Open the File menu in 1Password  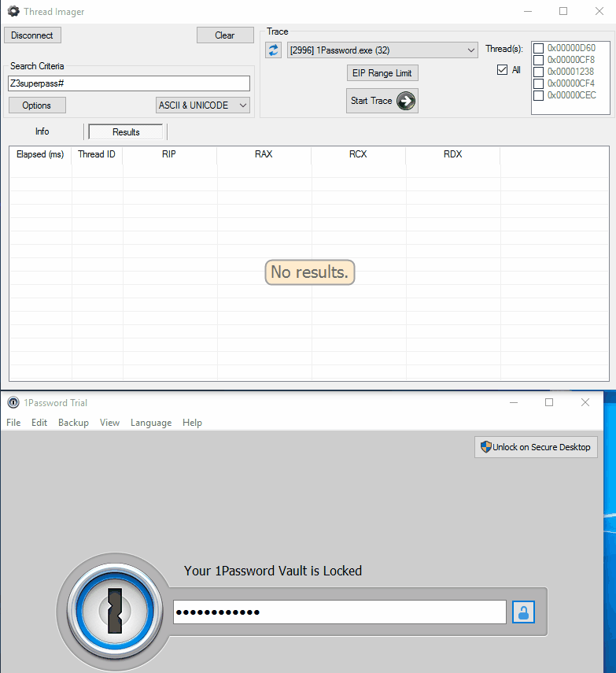pyautogui.click(x=13, y=423)
